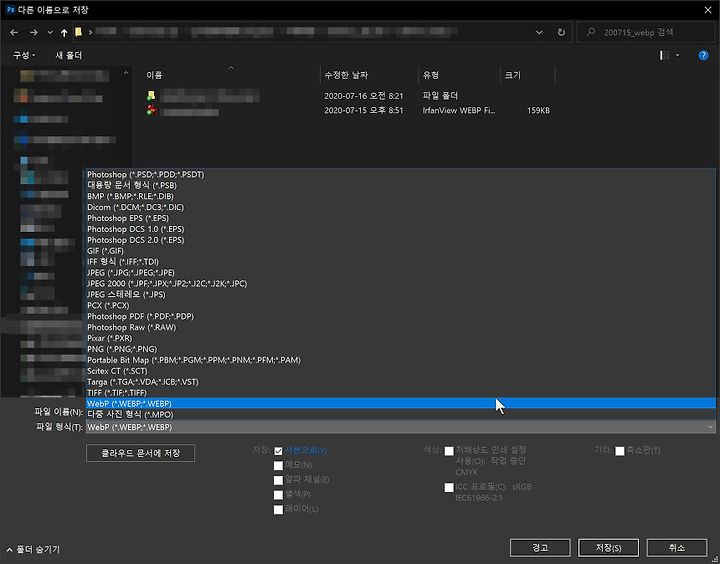
Task: Sort by the 크기 column header
Action: [513, 75]
